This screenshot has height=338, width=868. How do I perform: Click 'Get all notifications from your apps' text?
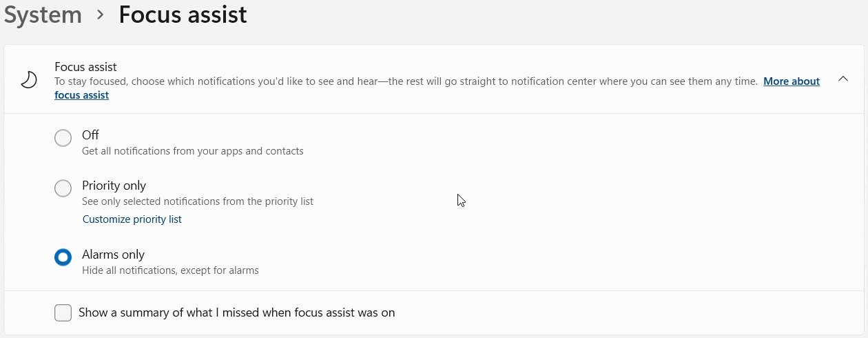pyautogui.click(x=192, y=151)
